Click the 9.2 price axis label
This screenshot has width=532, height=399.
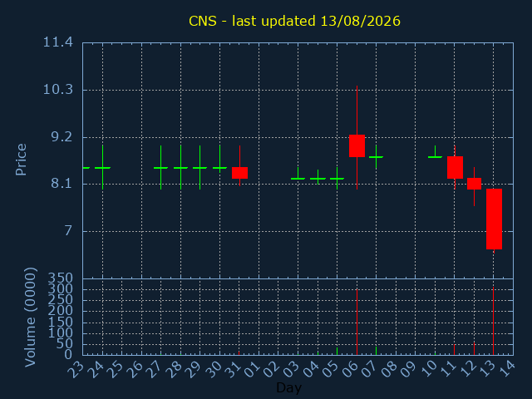point(62,136)
